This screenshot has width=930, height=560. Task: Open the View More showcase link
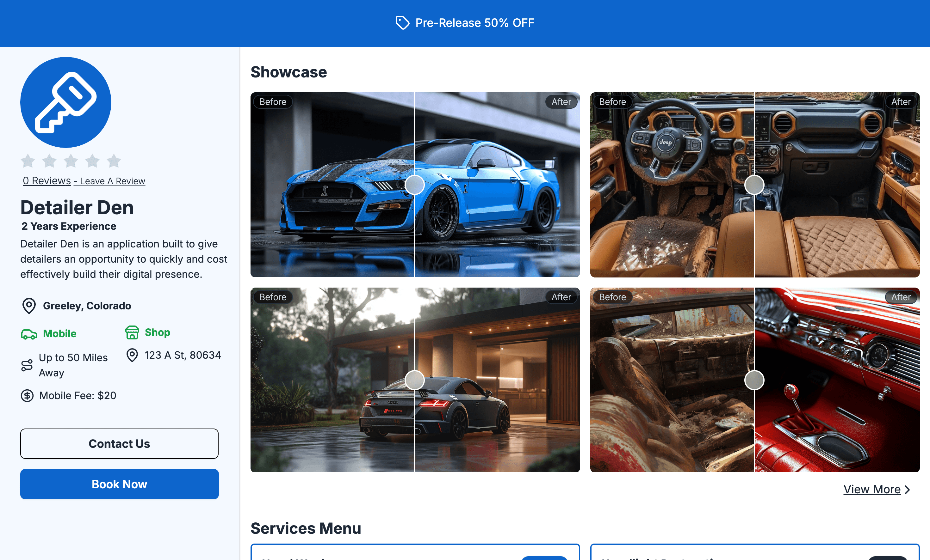(x=872, y=490)
